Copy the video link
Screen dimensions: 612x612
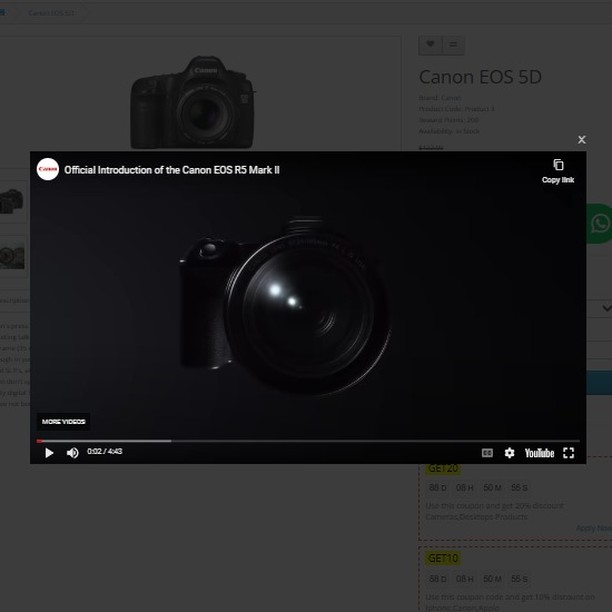(558, 171)
